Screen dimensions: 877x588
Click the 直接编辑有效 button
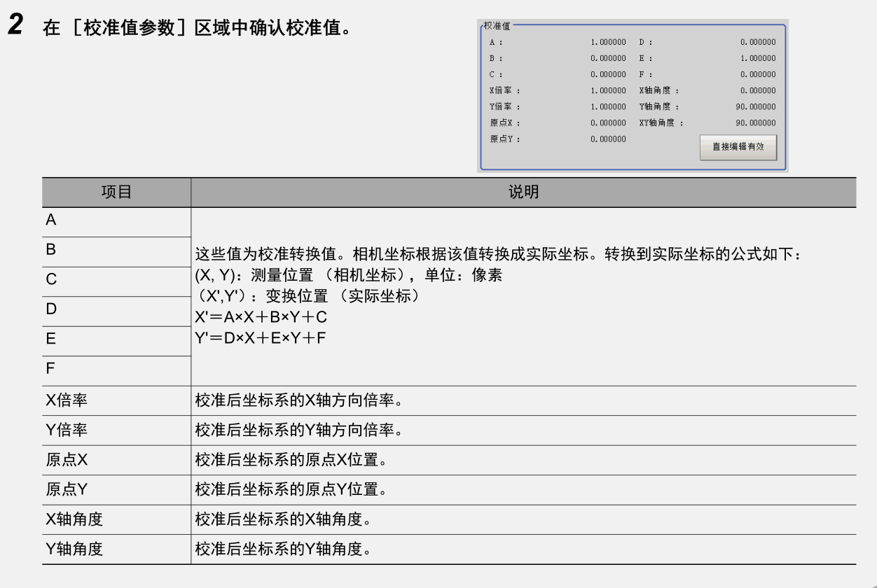pos(738,147)
